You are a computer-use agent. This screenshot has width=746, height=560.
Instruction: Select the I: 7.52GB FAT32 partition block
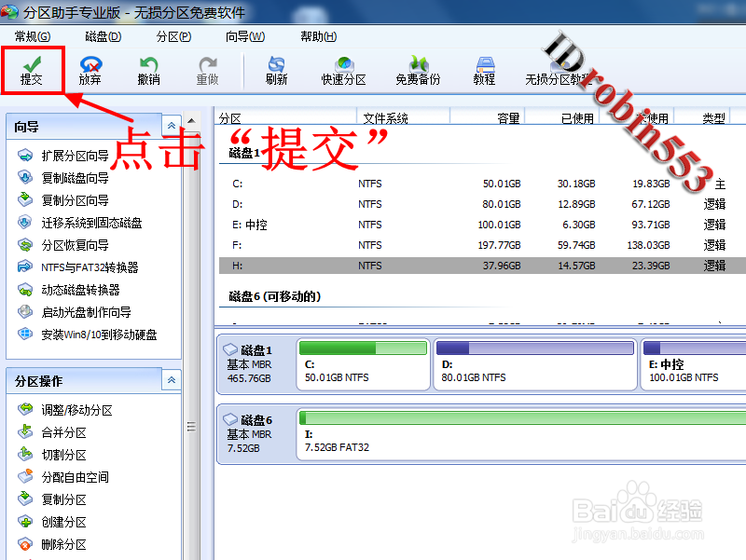tap(521, 434)
